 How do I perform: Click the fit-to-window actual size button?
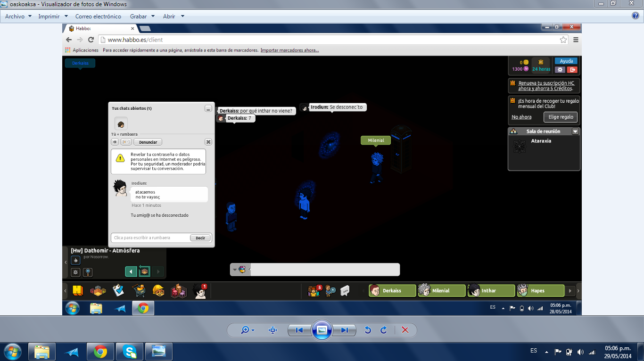pyautogui.click(x=272, y=330)
